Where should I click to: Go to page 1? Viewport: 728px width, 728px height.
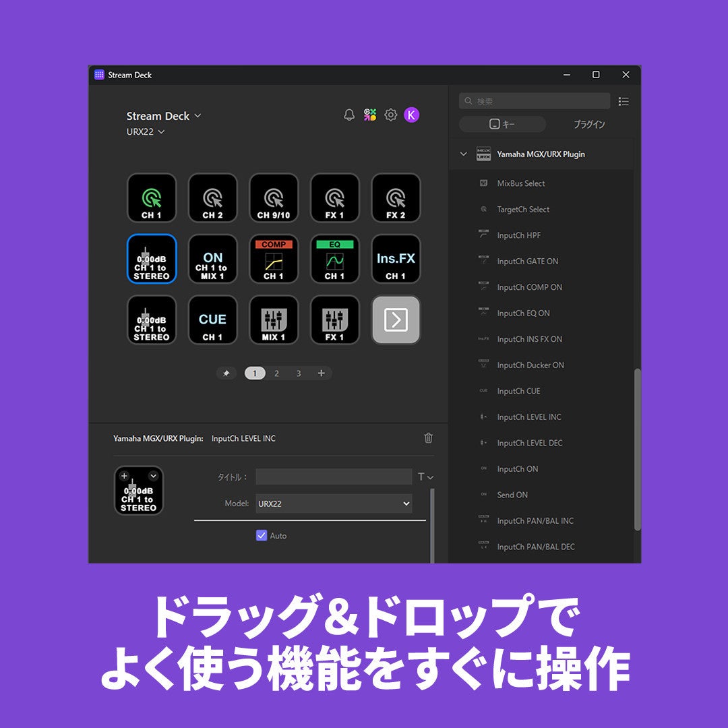point(254,373)
